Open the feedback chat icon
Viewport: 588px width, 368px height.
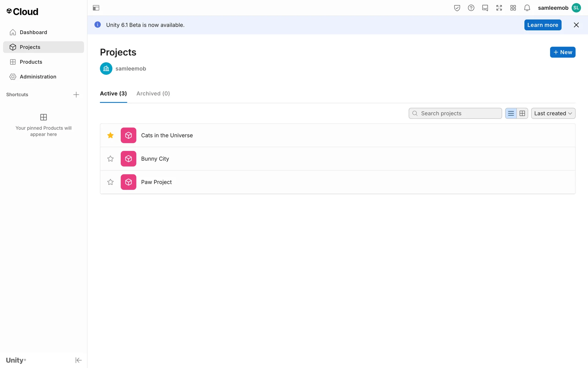[485, 8]
